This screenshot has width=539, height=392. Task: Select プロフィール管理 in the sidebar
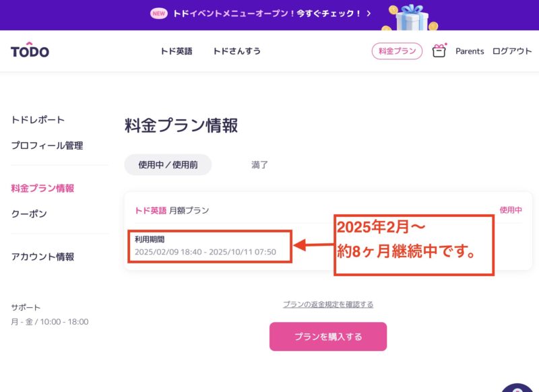click(47, 145)
